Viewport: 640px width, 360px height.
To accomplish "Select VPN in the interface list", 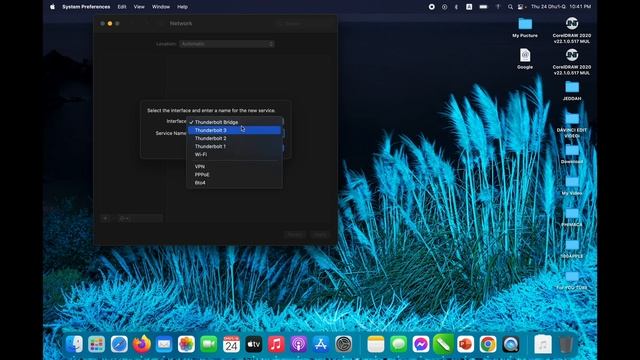I will coord(234,167).
